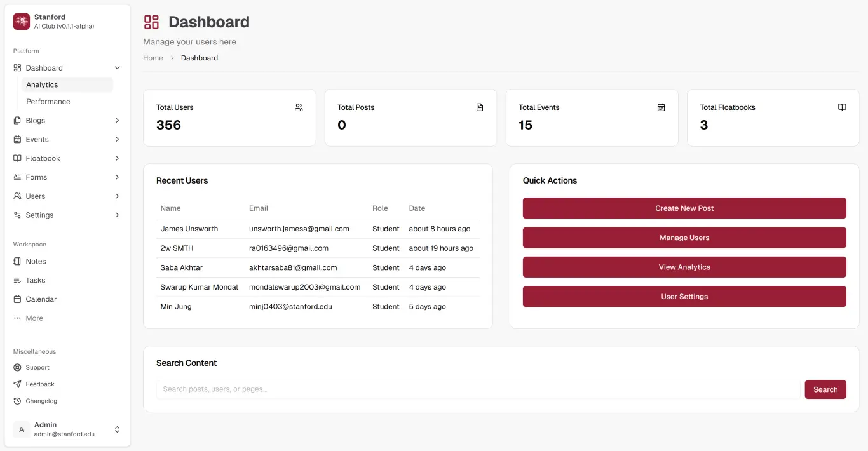Click the Create New Post button
This screenshot has width=868, height=451.
[x=684, y=208]
